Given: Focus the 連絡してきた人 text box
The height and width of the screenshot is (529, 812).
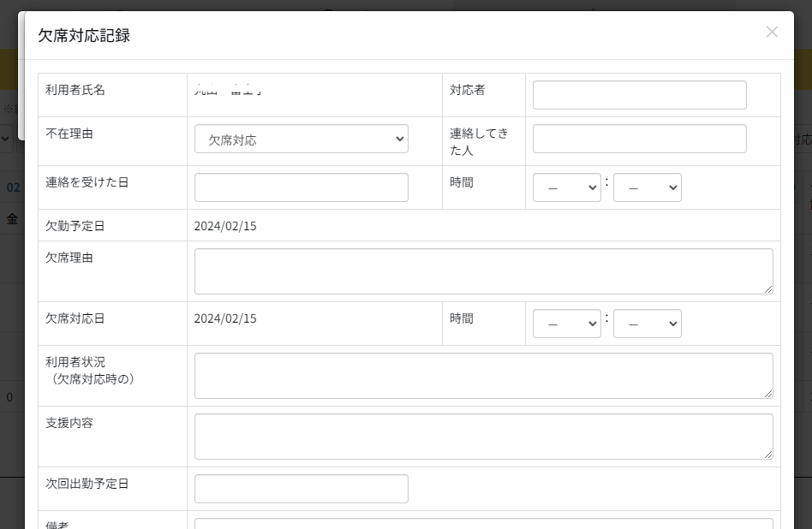Looking at the screenshot, I should tap(639, 139).
